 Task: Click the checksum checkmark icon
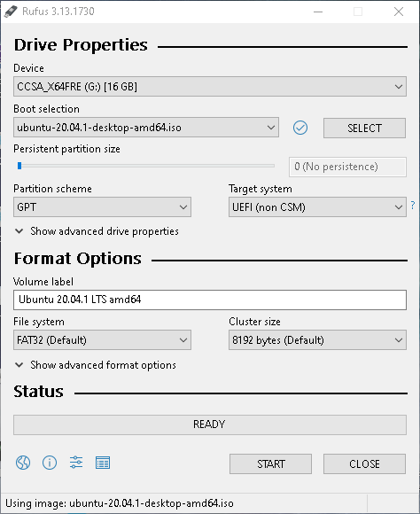[x=300, y=128]
